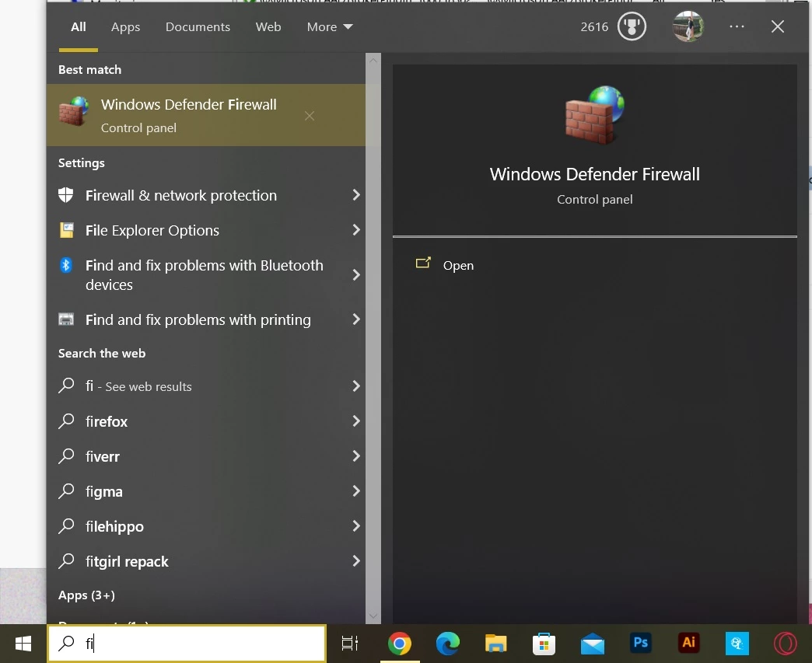Switch to the Web tab
This screenshot has height=663, width=812.
coord(268,27)
